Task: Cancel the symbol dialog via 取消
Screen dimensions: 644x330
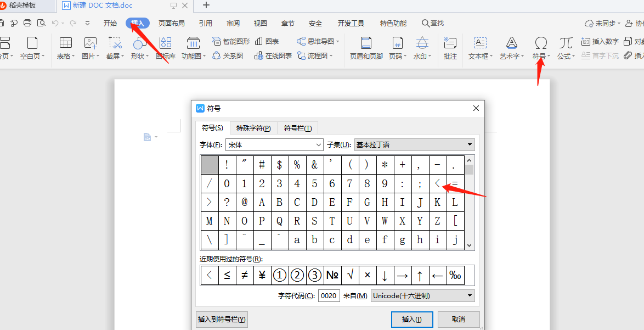Action: (460, 319)
